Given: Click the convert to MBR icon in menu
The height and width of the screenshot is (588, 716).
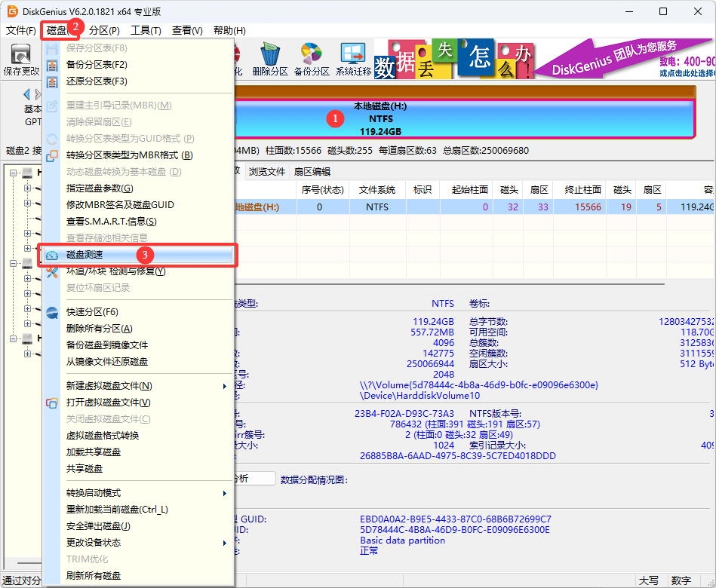Looking at the screenshot, I should pyautogui.click(x=53, y=155).
